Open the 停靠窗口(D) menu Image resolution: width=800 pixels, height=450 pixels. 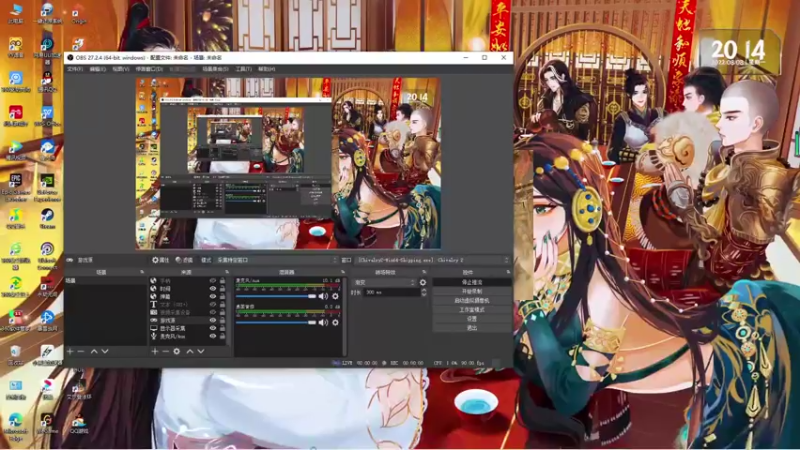pos(149,69)
